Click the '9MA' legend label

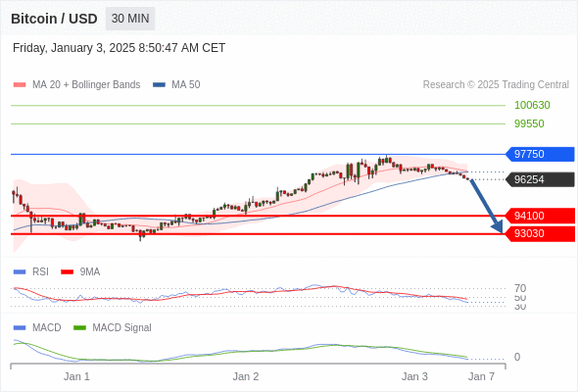90,272
